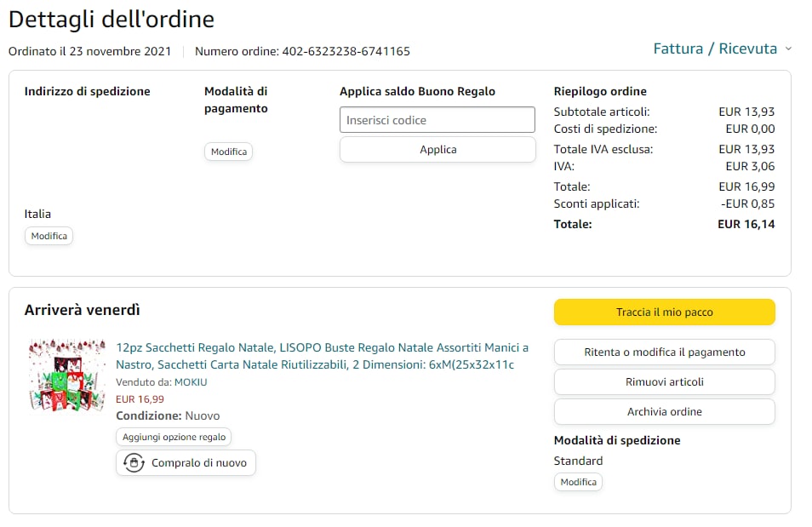Screen dimensions: 812x527
Task: Click the circular arrows buy-again icon
Action: (x=134, y=463)
